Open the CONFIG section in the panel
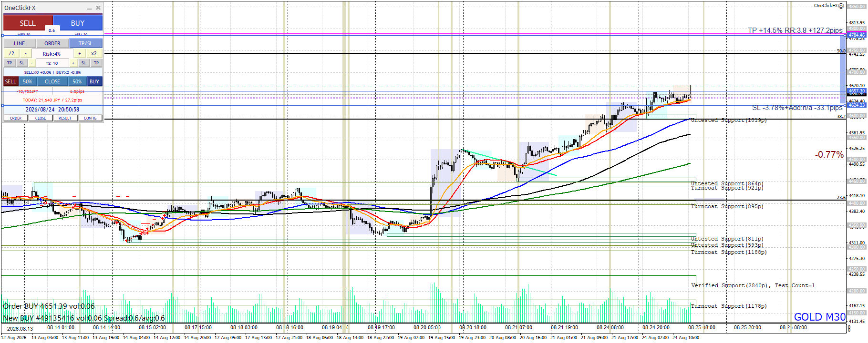 pyautogui.click(x=90, y=118)
